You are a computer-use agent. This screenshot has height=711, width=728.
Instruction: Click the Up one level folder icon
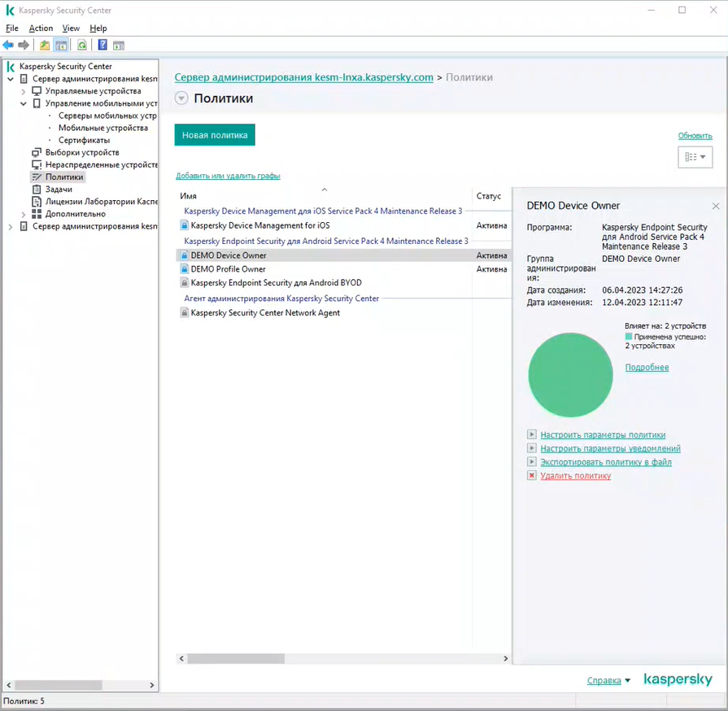pyautogui.click(x=45, y=45)
